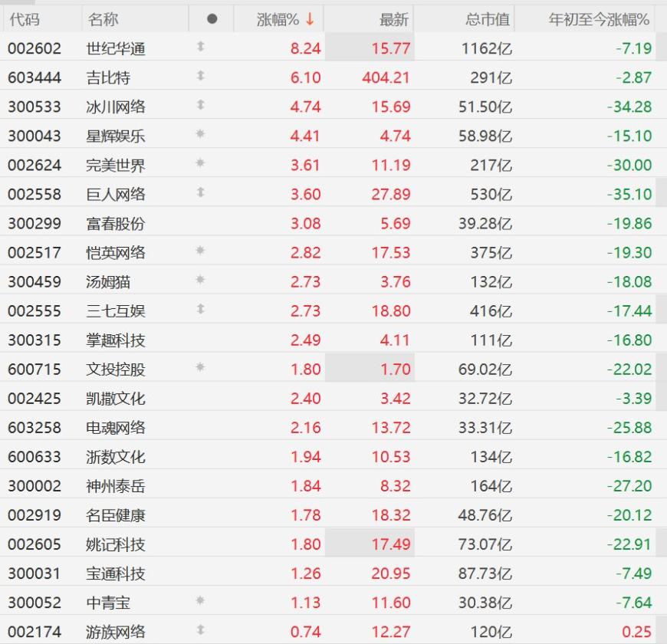Select stock name 掌趣科技
This screenshot has width=667, height=644.
pyautogui.click(x=116, y=340)
